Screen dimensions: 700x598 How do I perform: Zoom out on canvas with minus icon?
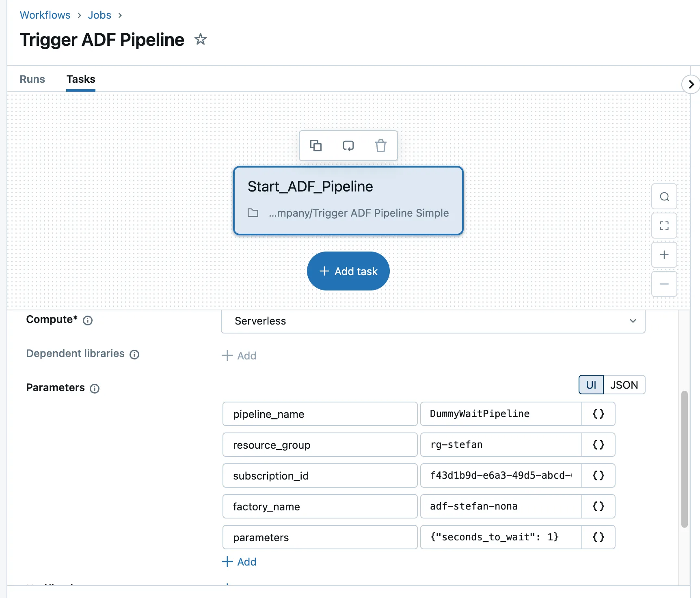[x=664, y=284]
